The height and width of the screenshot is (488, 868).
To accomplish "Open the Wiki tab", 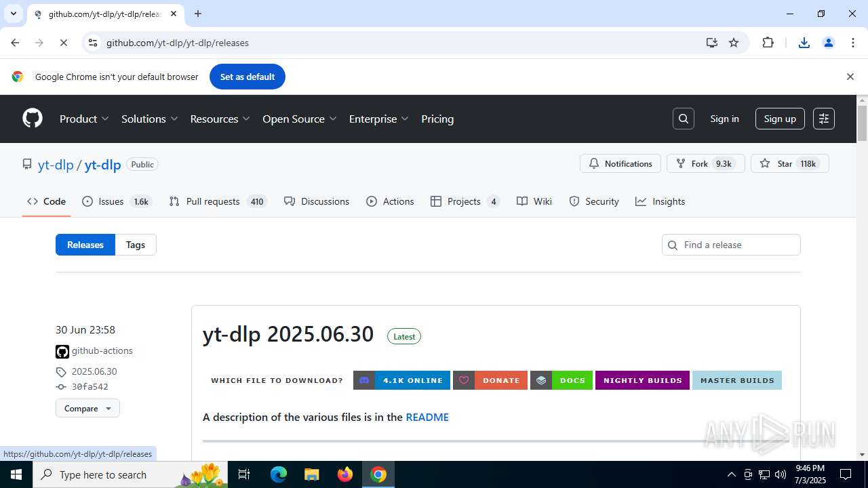I will click(534, 201).
